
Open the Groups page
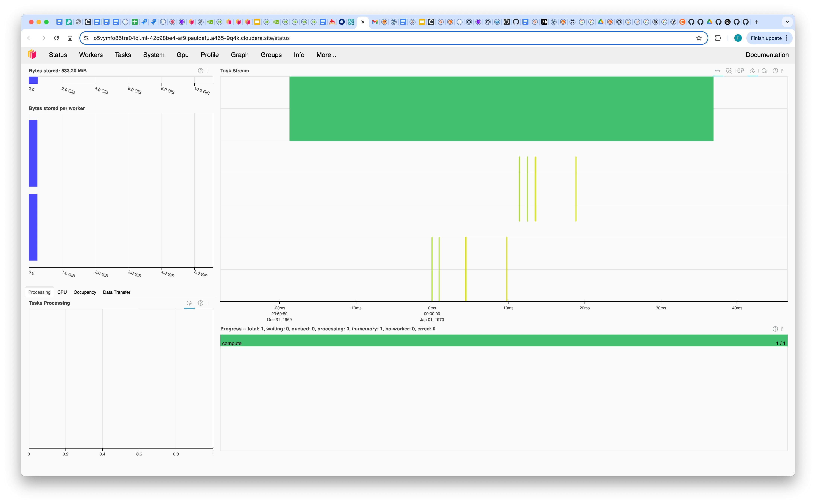click(271, 55)
